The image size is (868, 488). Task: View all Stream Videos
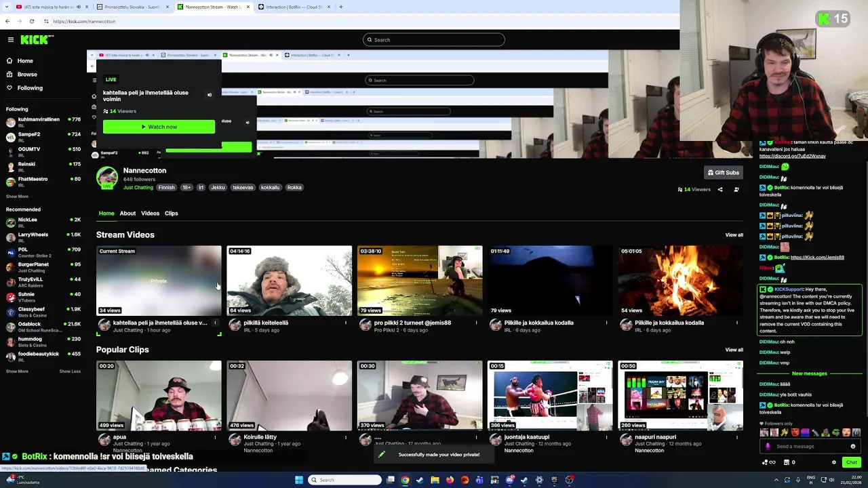point(734,235)
